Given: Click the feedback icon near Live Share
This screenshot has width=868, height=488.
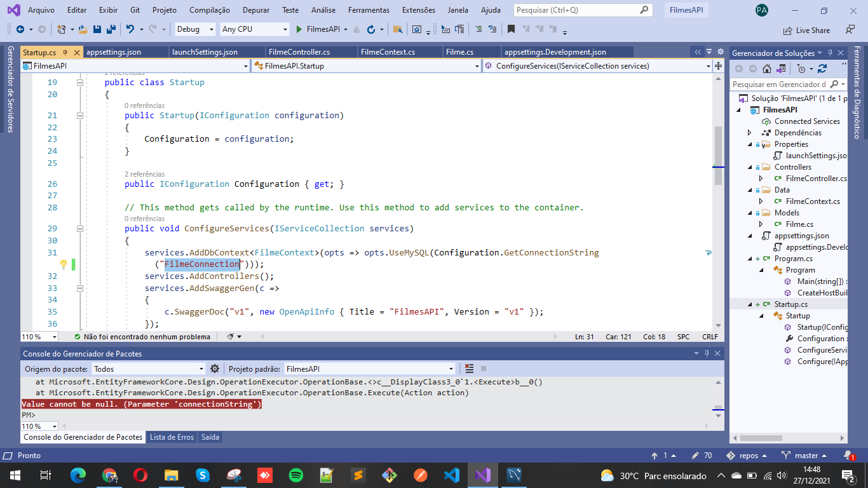Looking at the screenshot, I should (x=850, y=29).
